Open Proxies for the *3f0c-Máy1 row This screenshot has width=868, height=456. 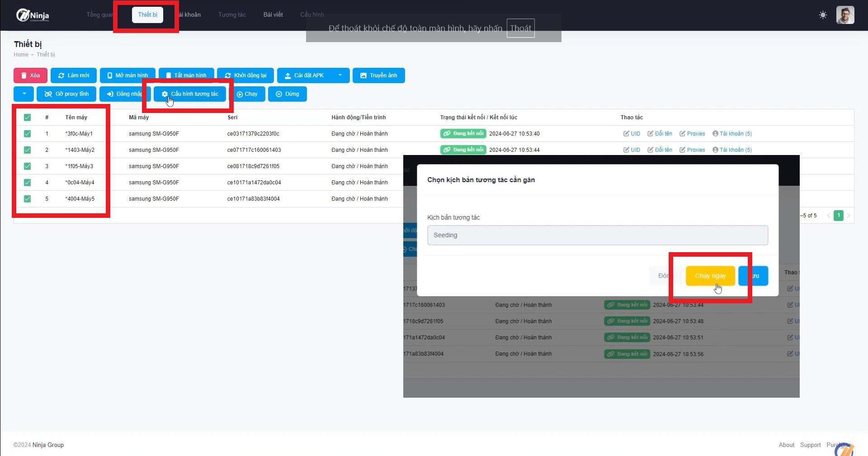tap(692, 134)
